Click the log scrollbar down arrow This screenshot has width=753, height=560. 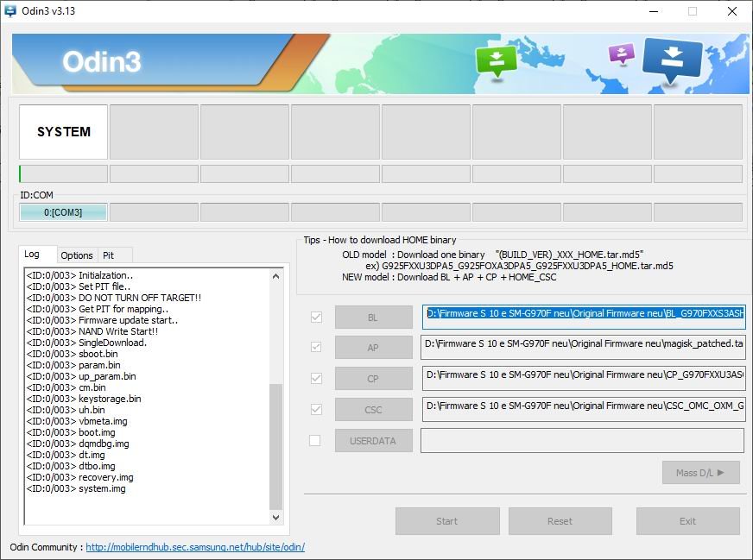click(x=275, y=518)
